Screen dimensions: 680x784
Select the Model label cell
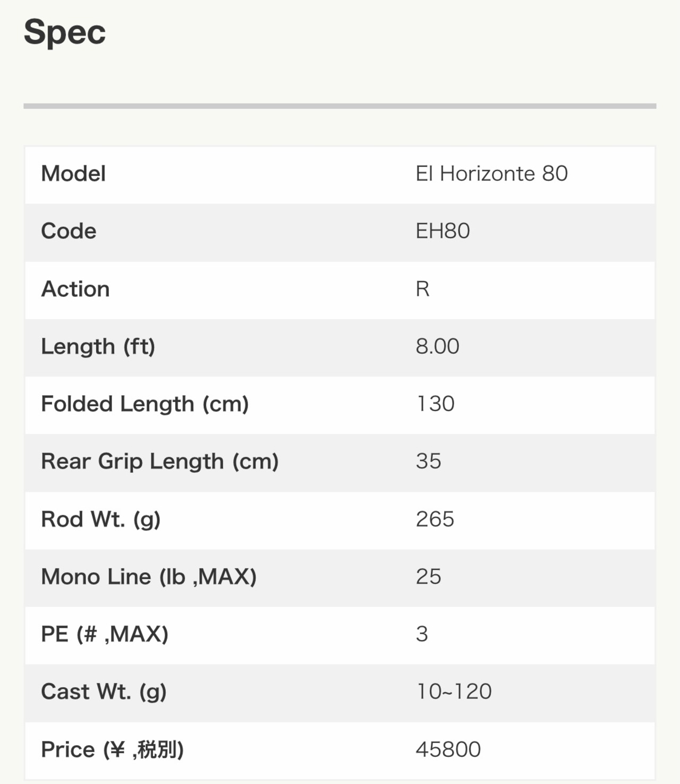click(73, 174)
